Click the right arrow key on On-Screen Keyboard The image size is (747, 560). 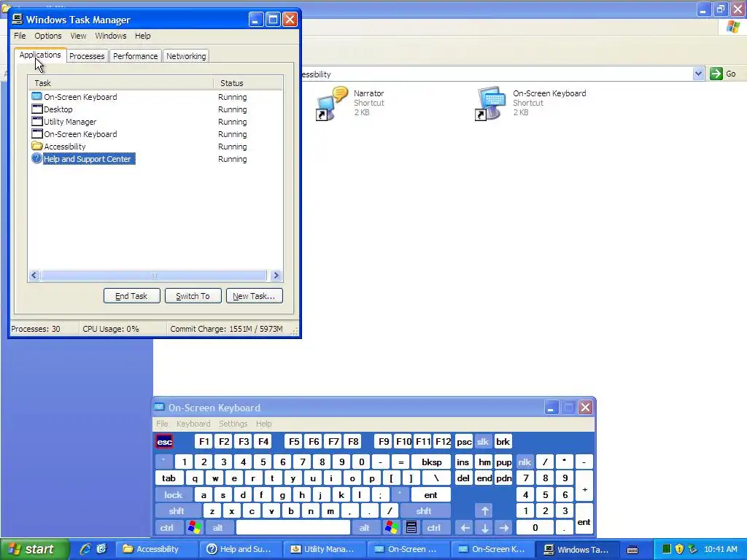(x=504, y=528)
